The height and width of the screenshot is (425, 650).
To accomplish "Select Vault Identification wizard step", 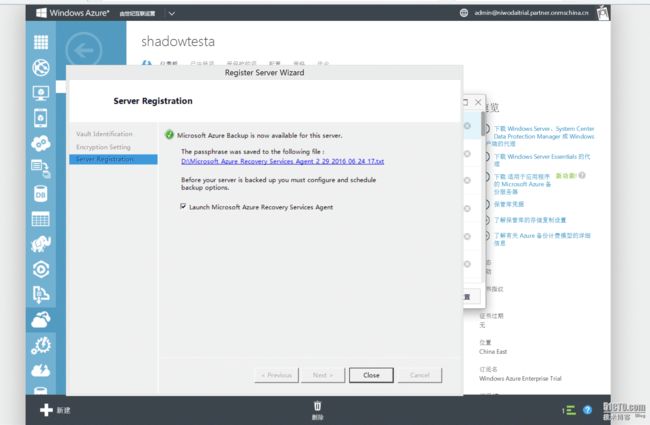I will tap(104, 134).
